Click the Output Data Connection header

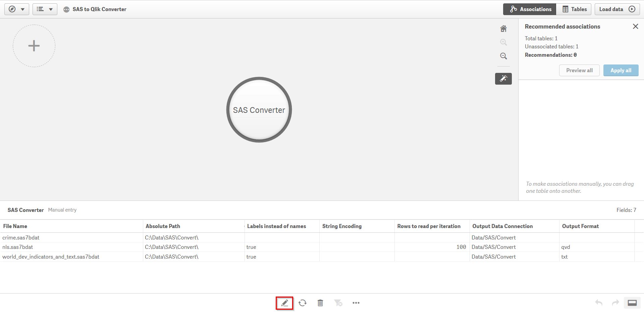point(515,226)
